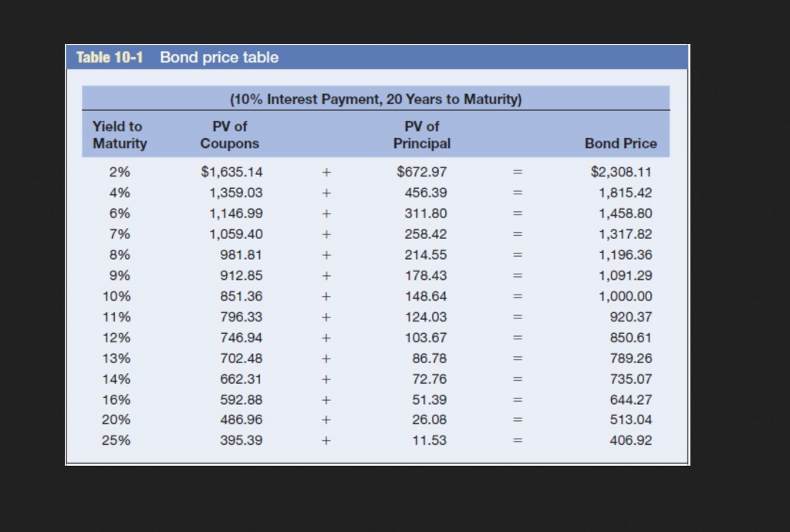Click the 10% Interest Payment subtitle row
Image resolution: width=790 pixels, height=532 pixels.
coord(376,99)
